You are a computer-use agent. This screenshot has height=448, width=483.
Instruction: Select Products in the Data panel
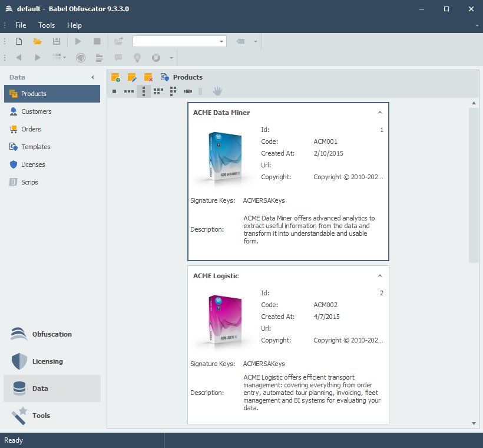pos(52,94)
